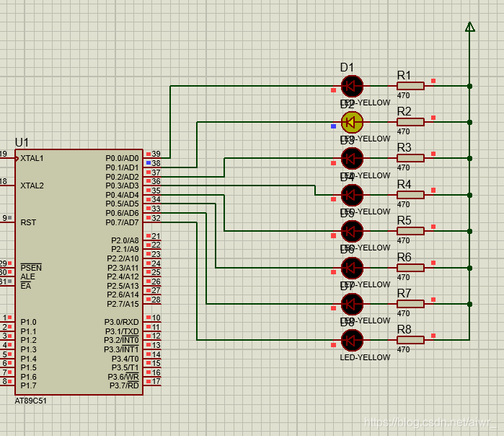
Task: Click pin number 39
Action: [x=156, y=154]
